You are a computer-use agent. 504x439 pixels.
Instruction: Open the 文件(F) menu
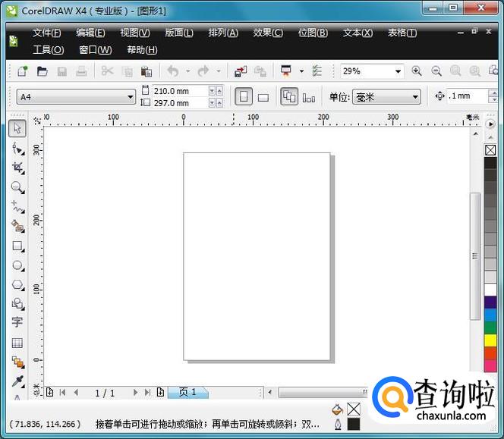coord(46,33)
